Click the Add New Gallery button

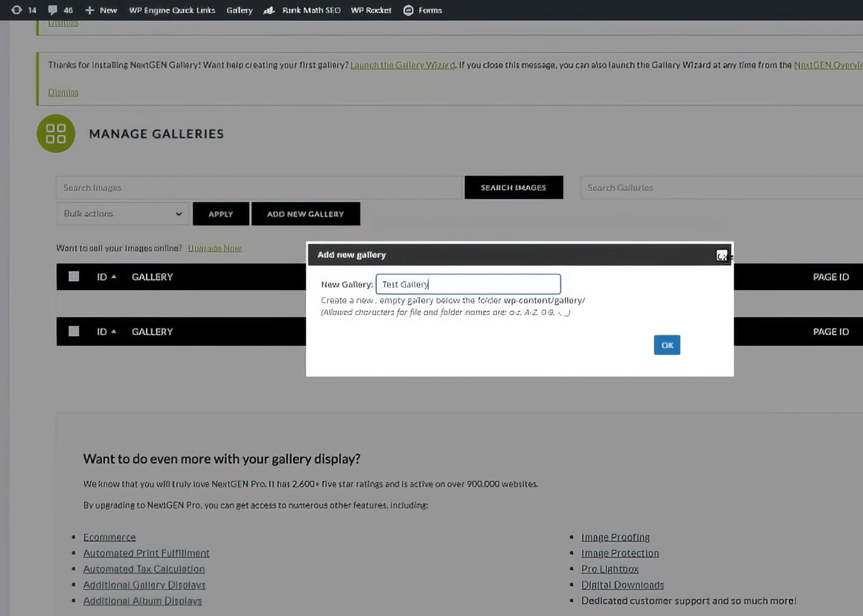point(306,214)
